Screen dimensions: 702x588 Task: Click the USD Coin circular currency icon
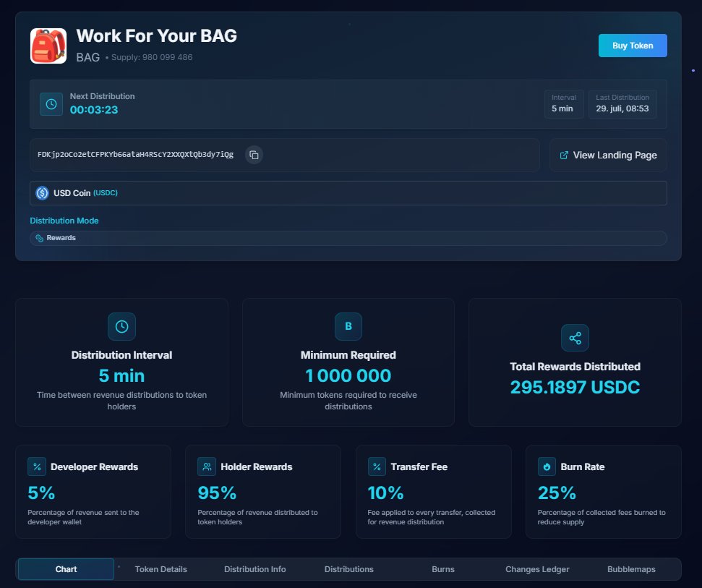pos(42,192)
